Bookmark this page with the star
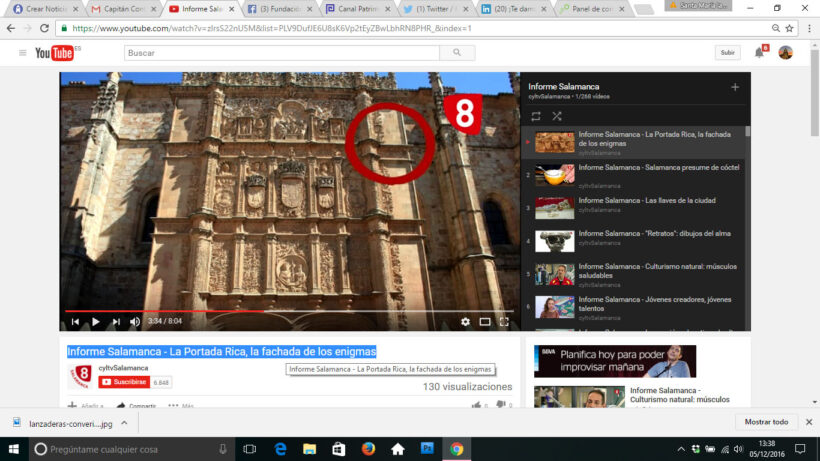 790,28
